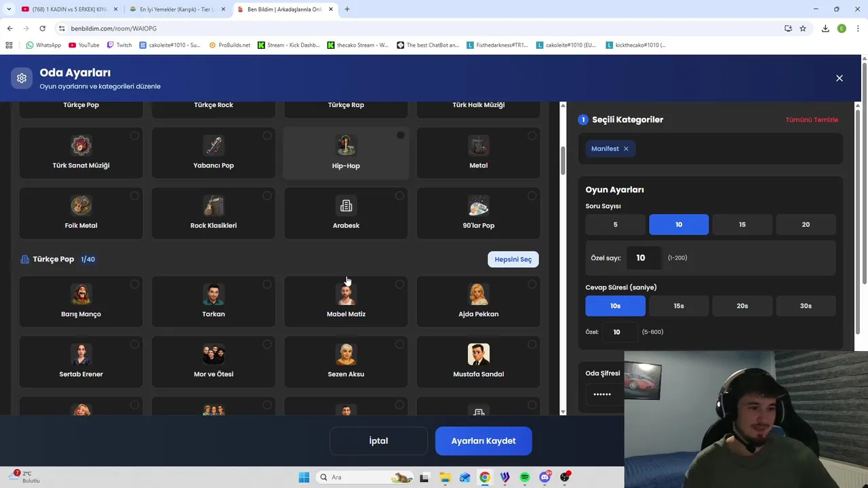Open the Windows Start menu
868x488 pixels.
coord(304,477)
